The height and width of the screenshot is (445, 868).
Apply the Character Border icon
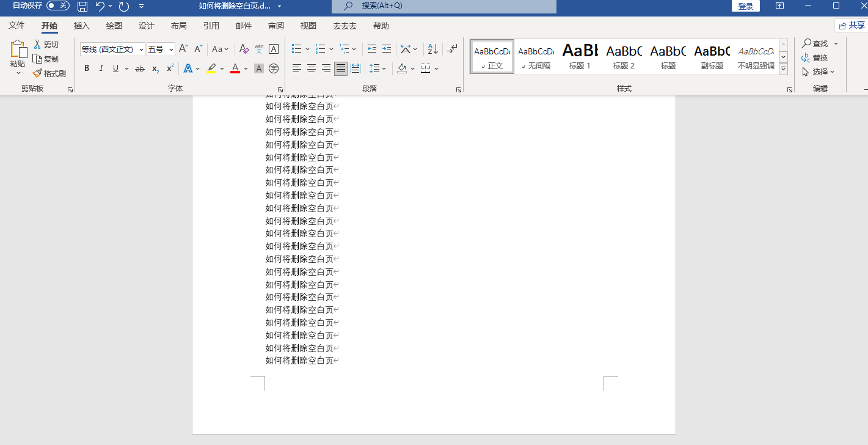coord(274,49)
